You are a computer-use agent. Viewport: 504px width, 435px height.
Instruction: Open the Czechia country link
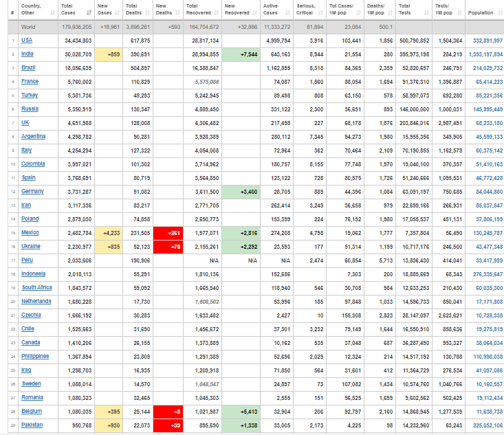(x=31, y=315)
